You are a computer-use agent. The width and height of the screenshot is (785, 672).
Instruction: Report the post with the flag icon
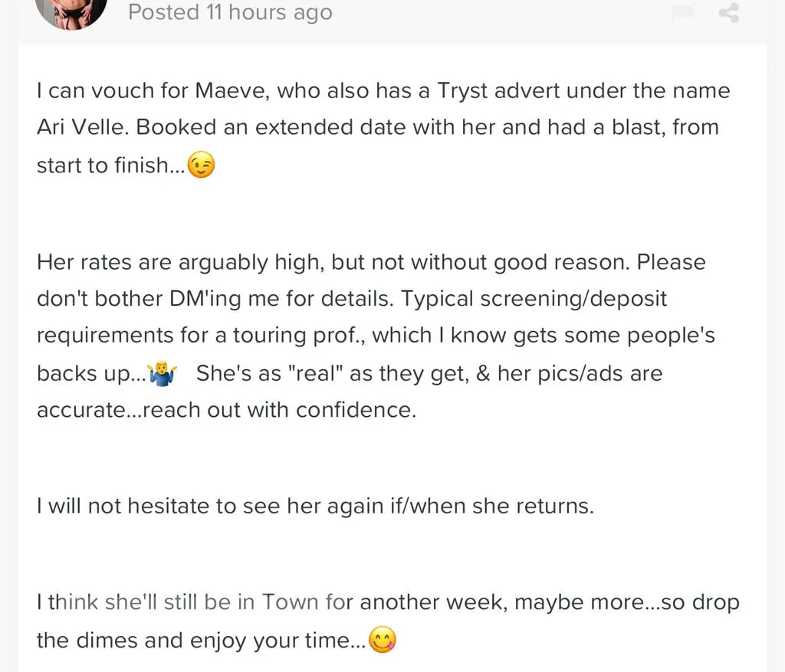(683, 13)
